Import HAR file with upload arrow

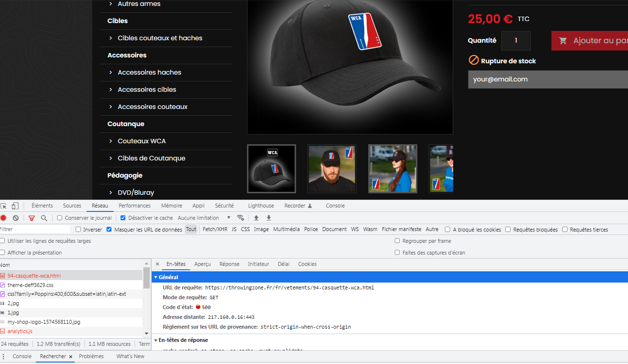pos(256,218)
